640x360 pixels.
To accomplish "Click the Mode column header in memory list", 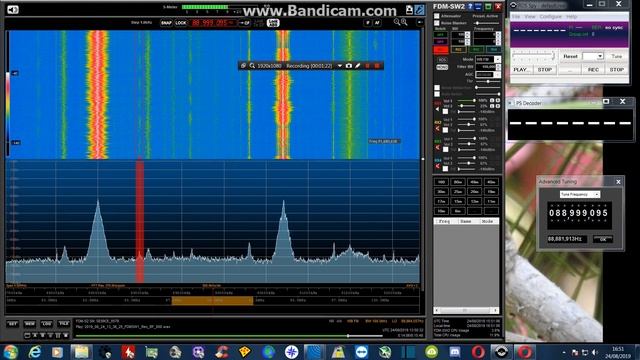I will point(488,221).
